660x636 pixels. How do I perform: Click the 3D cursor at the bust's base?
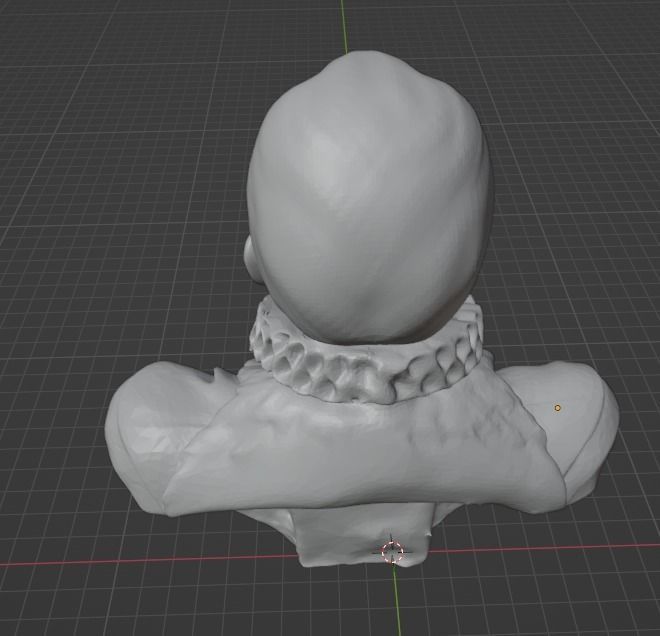[392, 551]
